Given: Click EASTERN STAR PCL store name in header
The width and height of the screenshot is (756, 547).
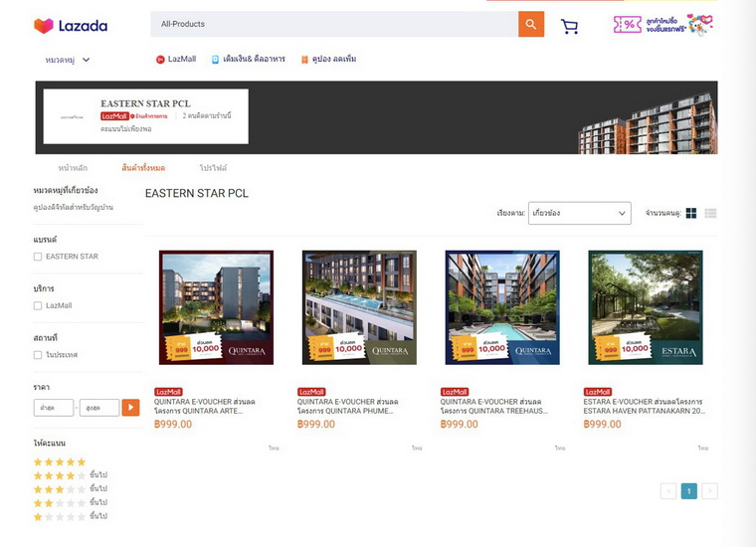Looking at the screenshot, I should (145, 103).
